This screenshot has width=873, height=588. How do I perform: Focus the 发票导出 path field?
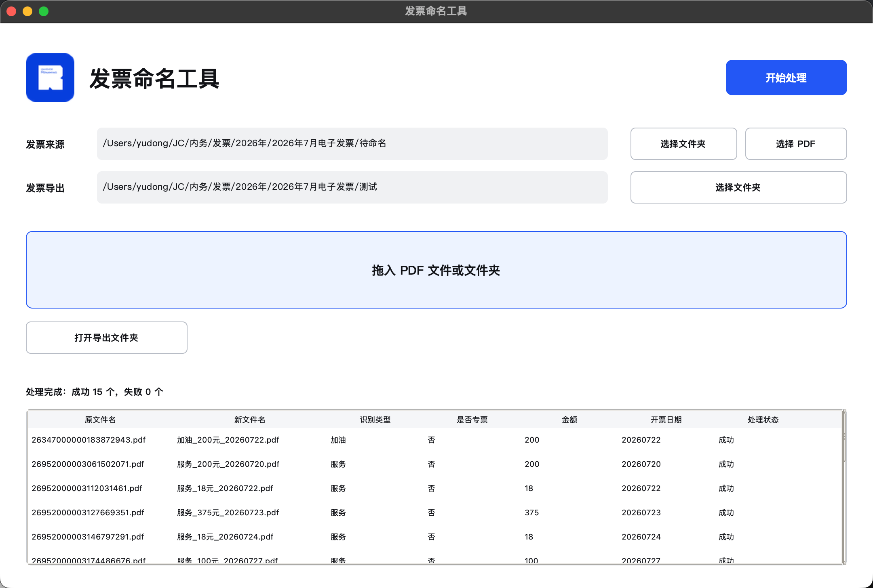click(352, 187)
